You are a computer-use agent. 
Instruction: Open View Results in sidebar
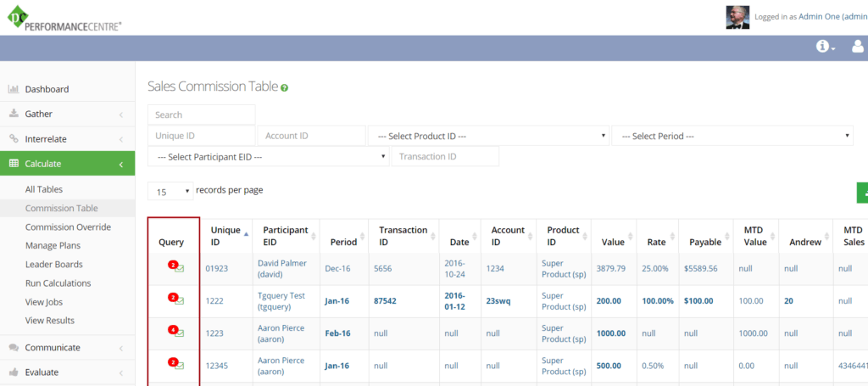click(x=50, y=320)
